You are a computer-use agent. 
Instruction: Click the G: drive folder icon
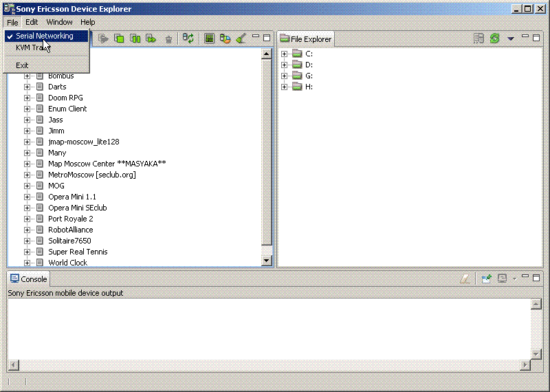297,76
